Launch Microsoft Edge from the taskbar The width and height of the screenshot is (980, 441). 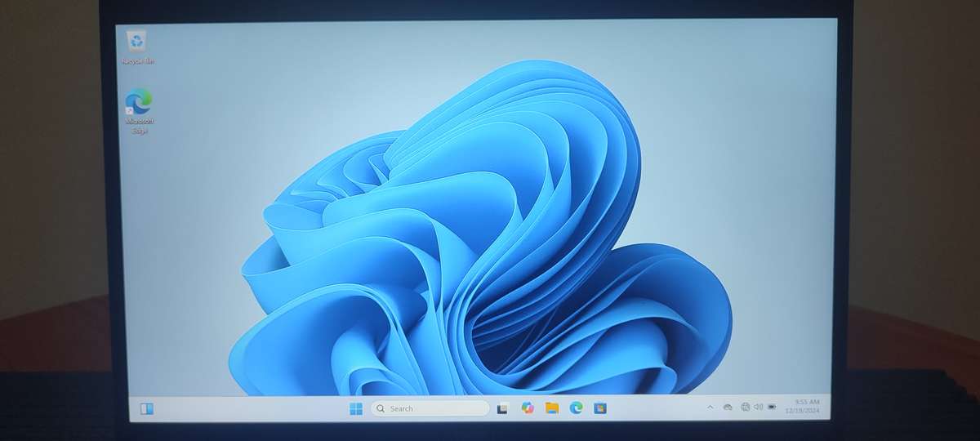click(x=576, y=408)
